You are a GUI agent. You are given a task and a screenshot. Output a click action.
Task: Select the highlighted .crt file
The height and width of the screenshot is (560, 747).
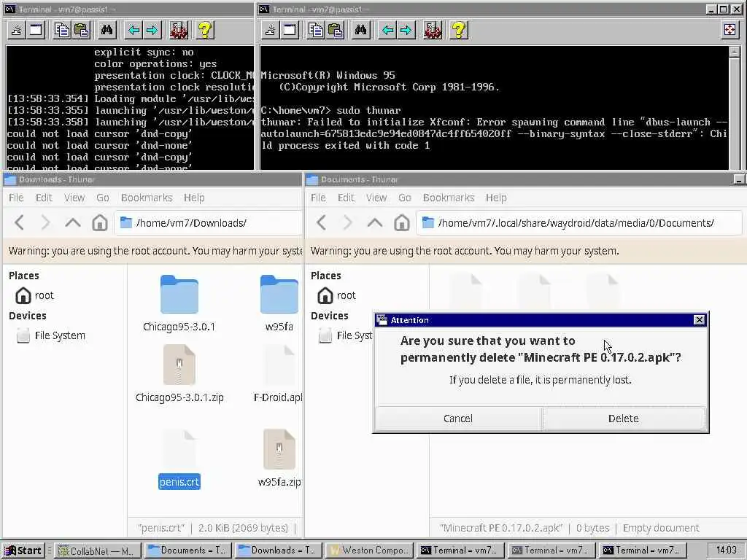click(x=179, y=458)
